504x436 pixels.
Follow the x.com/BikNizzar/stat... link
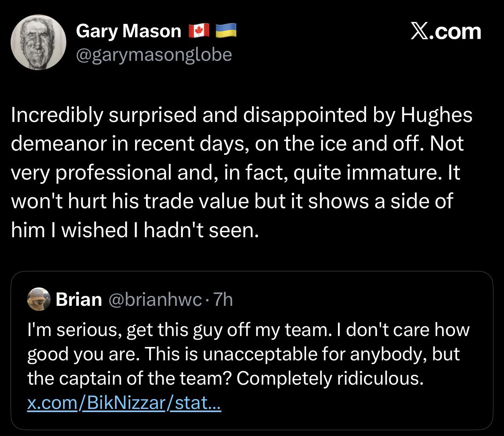124,403
